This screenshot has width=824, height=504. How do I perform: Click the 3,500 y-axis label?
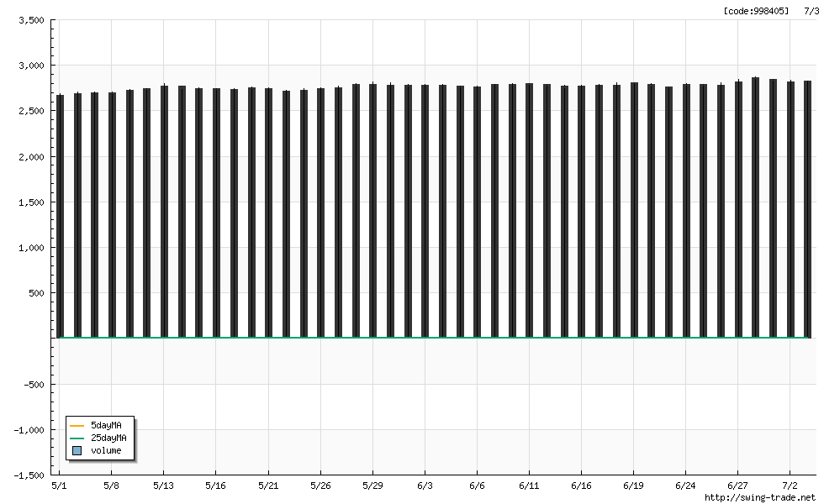[x=32, y=20]
